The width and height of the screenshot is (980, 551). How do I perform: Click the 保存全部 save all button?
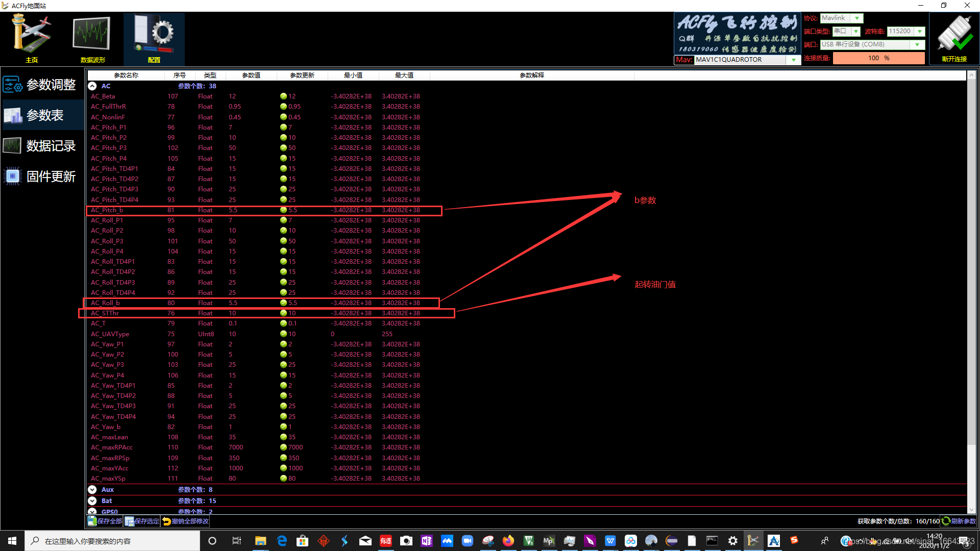tap(105, 521)
